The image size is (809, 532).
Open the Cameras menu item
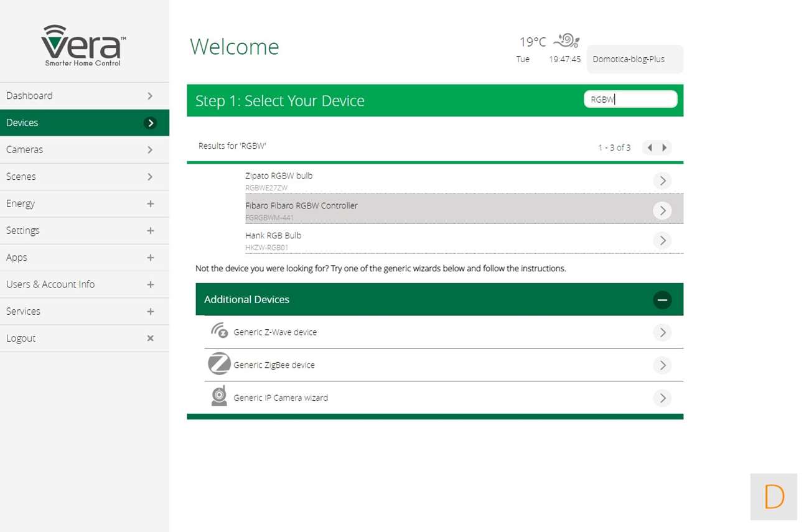click(84, 150)
